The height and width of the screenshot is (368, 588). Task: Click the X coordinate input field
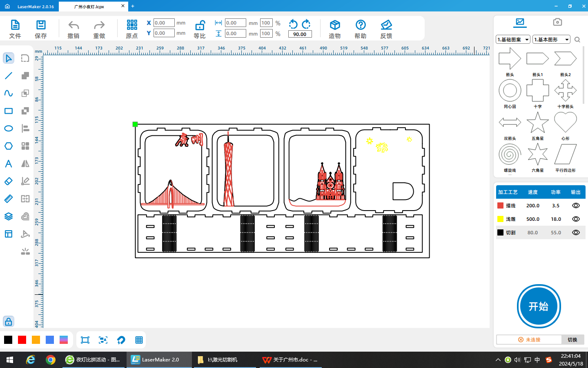(164, 23)
